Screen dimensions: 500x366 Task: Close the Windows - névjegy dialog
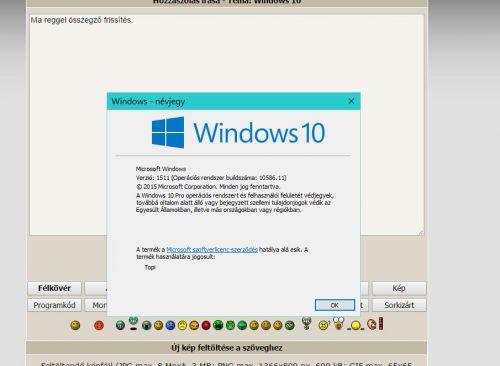click(x=351, y=101)
